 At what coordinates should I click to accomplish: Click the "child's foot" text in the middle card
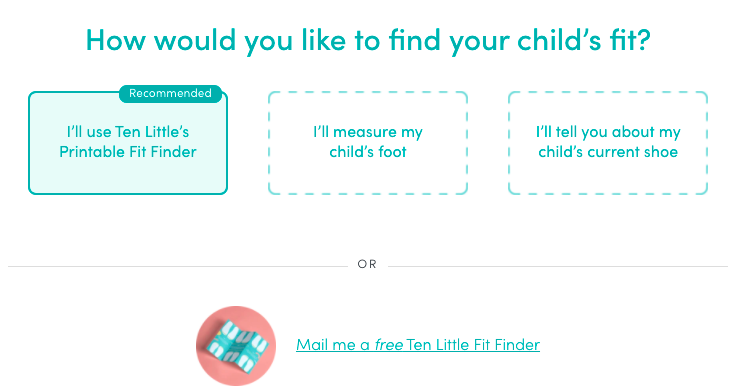coord(368,152)
